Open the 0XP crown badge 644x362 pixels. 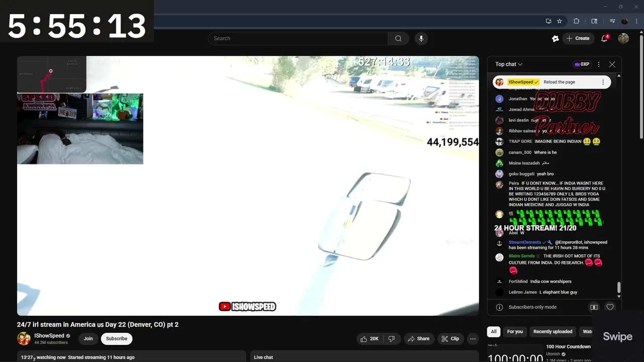click(x=582, y=64)
